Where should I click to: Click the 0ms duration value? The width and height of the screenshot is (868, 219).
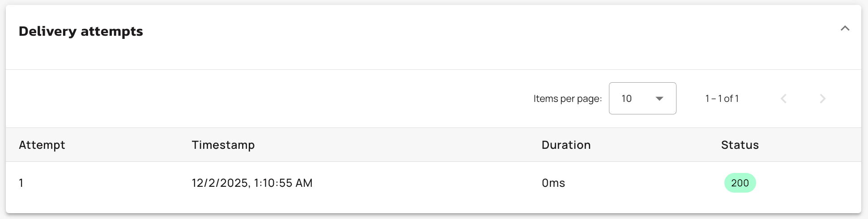click(553, 183)
